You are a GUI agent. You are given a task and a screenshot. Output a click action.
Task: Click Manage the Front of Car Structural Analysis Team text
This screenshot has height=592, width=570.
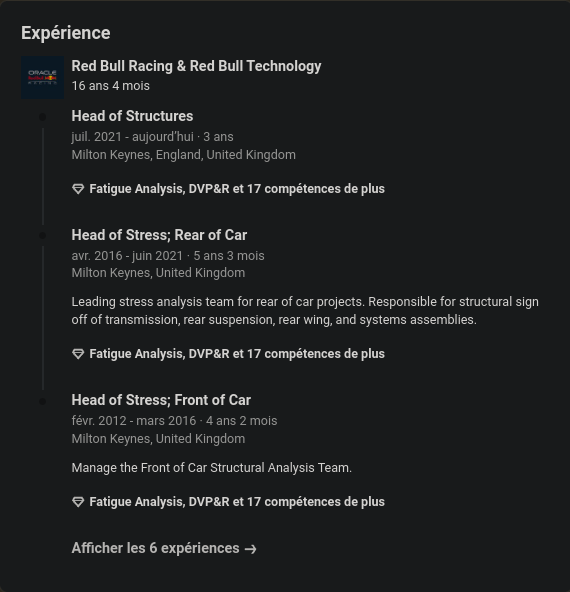[x=211, y=468]
